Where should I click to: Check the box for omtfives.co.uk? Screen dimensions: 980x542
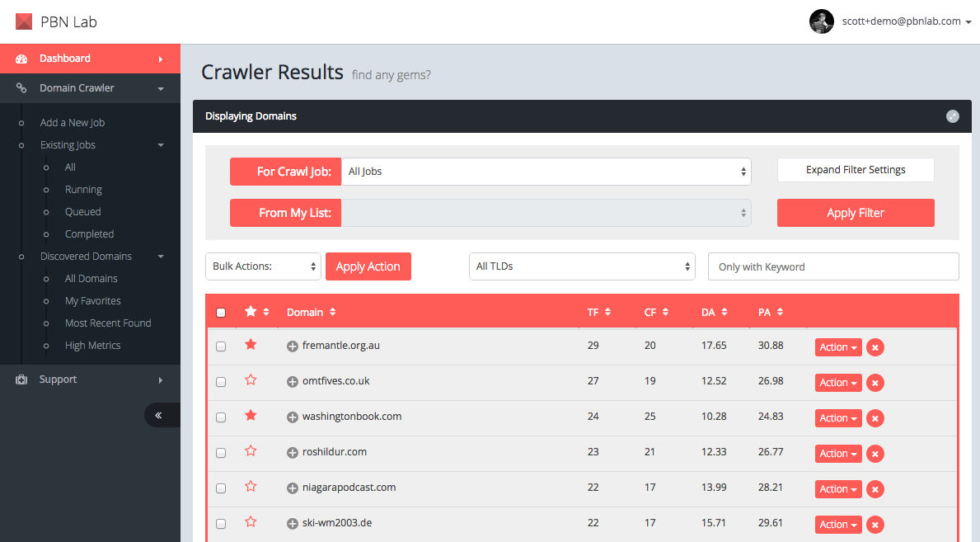(221, 382)
